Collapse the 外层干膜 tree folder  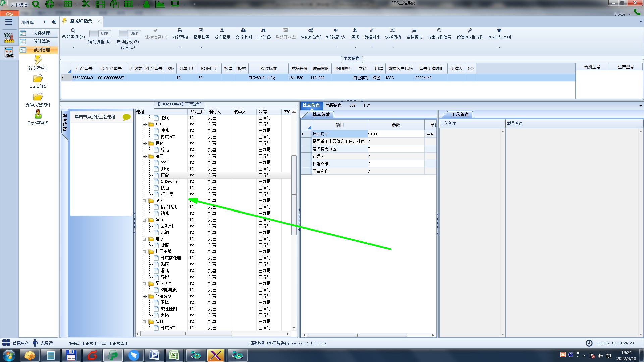tap(144, 252)
